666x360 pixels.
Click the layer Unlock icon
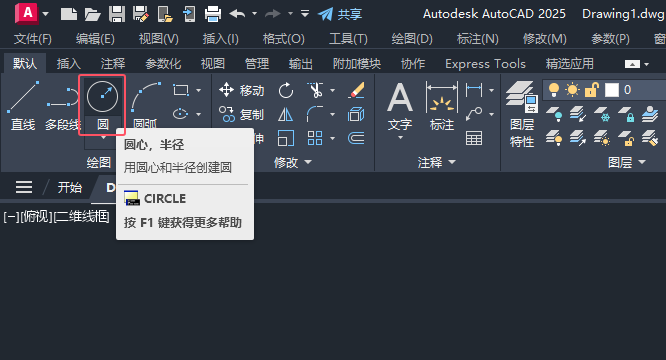click(626, 138)
